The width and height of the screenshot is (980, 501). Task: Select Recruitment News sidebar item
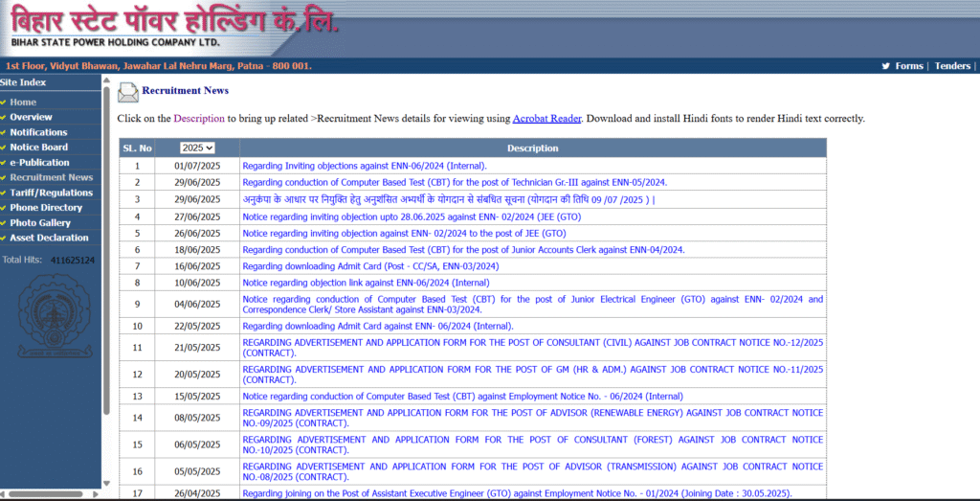[52, 177]
